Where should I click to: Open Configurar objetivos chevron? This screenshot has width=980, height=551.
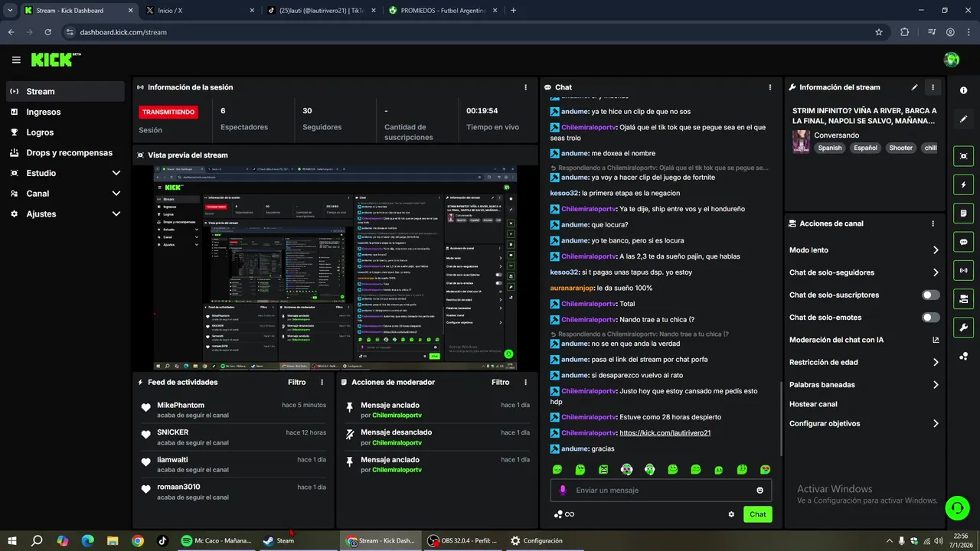(x=936, y=423)
